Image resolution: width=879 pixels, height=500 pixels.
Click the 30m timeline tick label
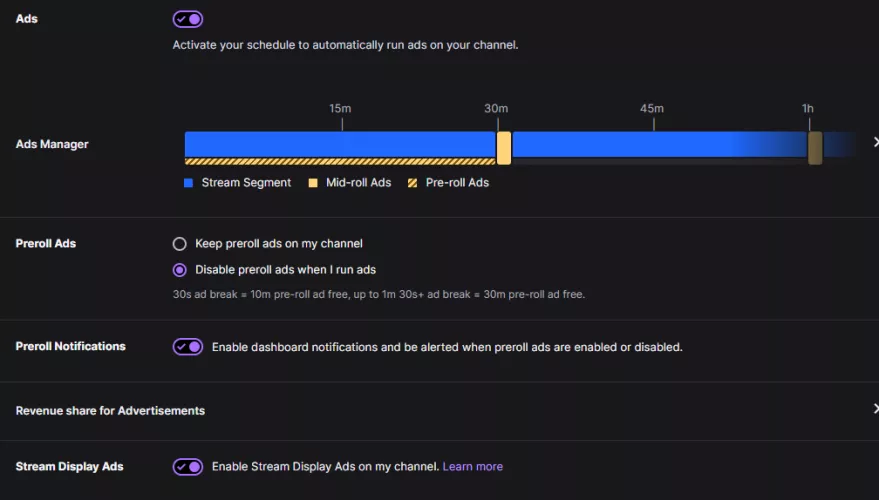(x=496, y=108)
